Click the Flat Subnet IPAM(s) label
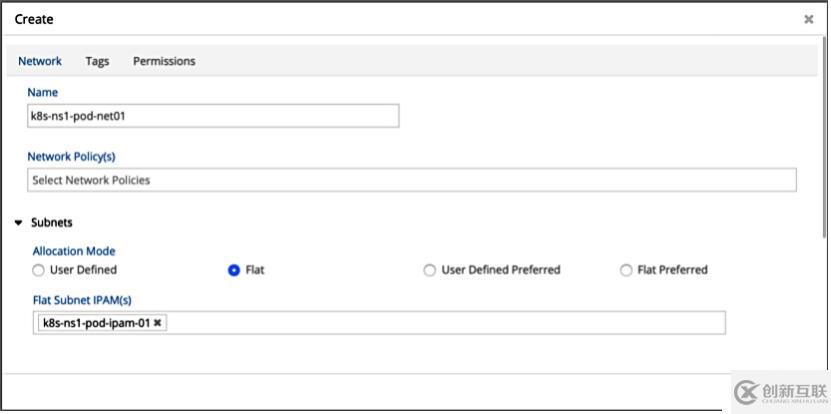This screenshot has width=831, height=414. (x=82, y=300)
